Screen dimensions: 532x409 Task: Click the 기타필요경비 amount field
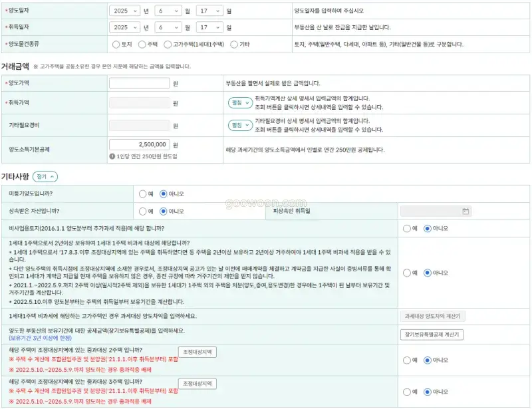pos(140,125)
